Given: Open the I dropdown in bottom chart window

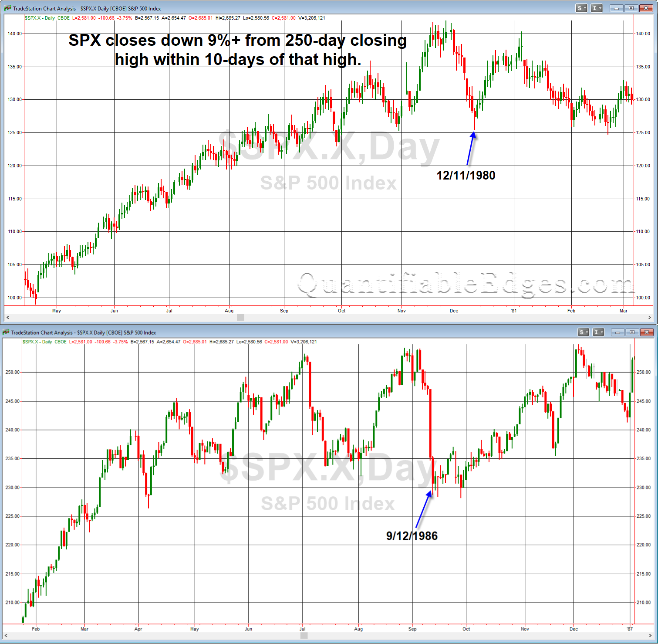Looking at the screenshot, I should coord(599,332).
